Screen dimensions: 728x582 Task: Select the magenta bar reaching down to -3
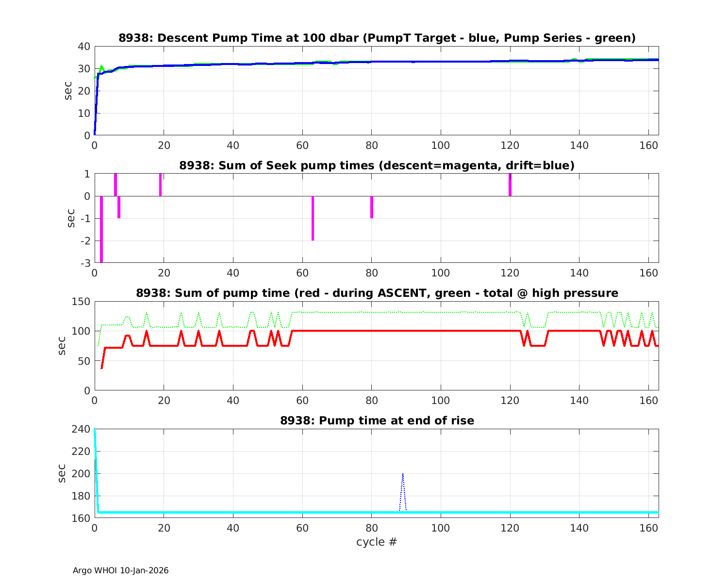(x=101, y=229)
